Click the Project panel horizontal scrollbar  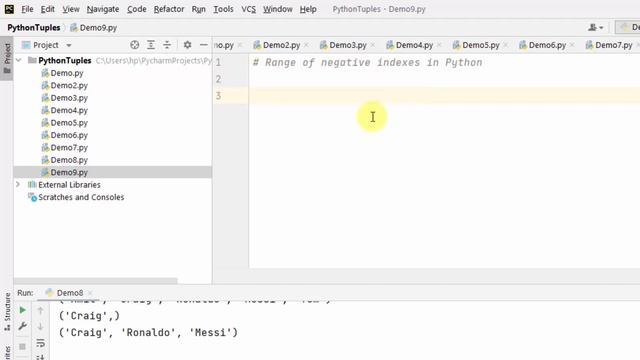(x=96, y=281)
